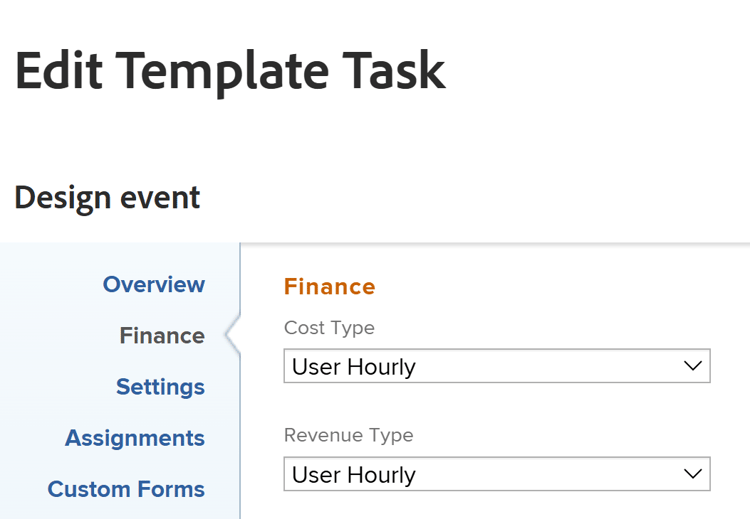Click User Hourly text in Revenue Type
This screenshot has height=519, width=750.
tap(354, 475)
